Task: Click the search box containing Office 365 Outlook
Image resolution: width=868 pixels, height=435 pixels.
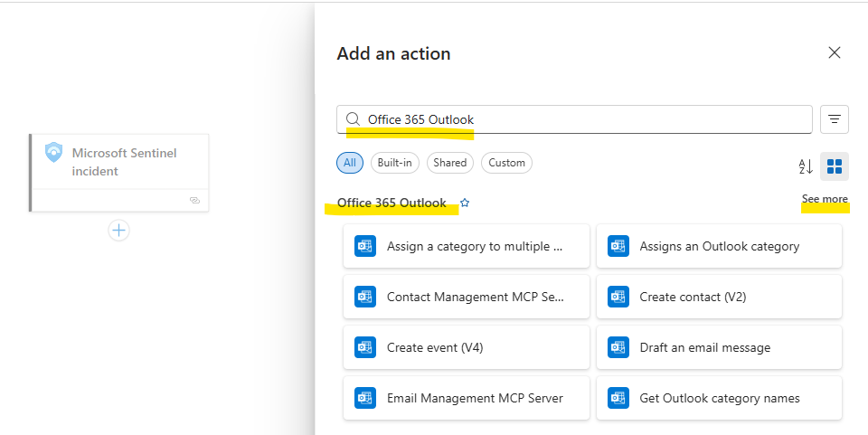Action: tap(575, 119)
